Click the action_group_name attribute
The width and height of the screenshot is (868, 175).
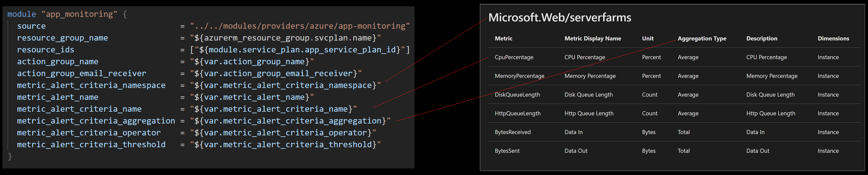coord(58,61)
